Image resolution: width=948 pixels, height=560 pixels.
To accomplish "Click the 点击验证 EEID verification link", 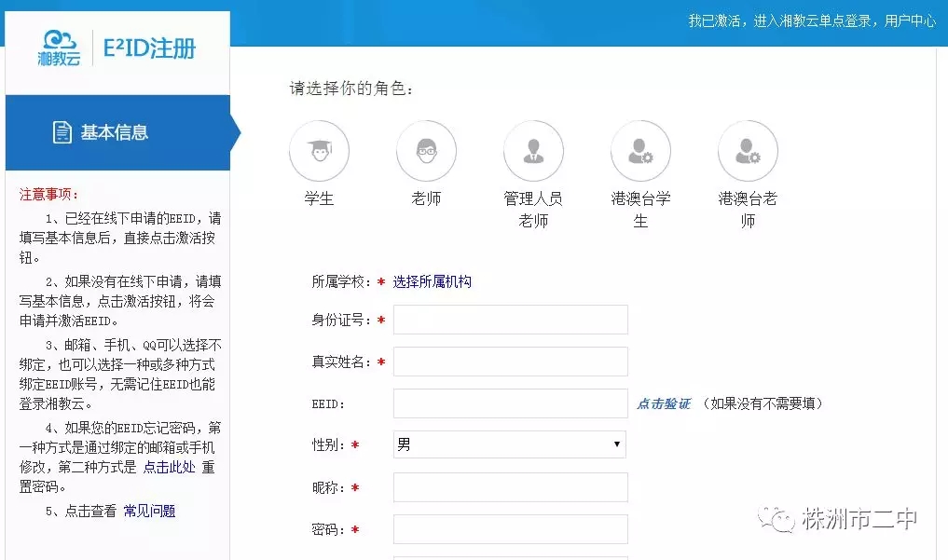I will [663, 403].
